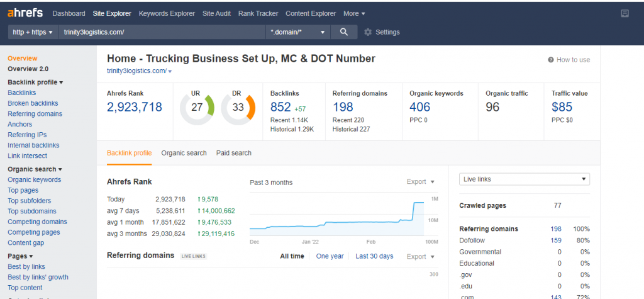Open the notifications icon at top right
644x299 pixels.
[625, 13]
